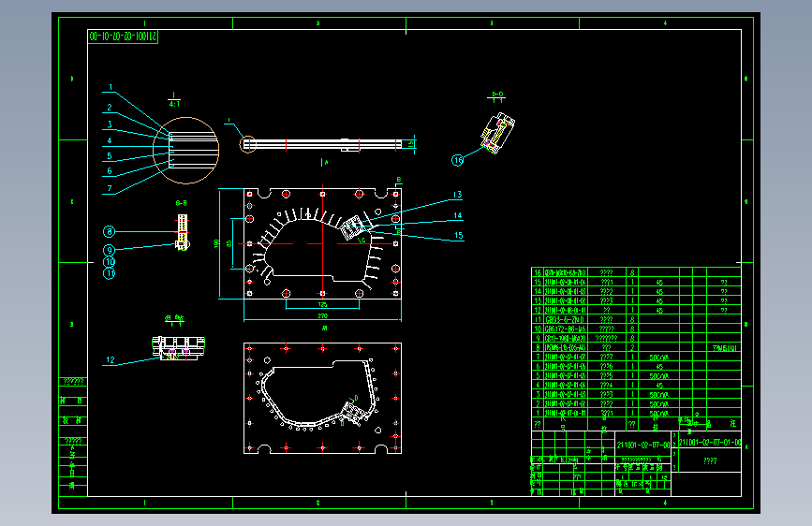Click parts list row 8 part number
The width and height of the screenshot is (812, 526).
pos(566,348)
